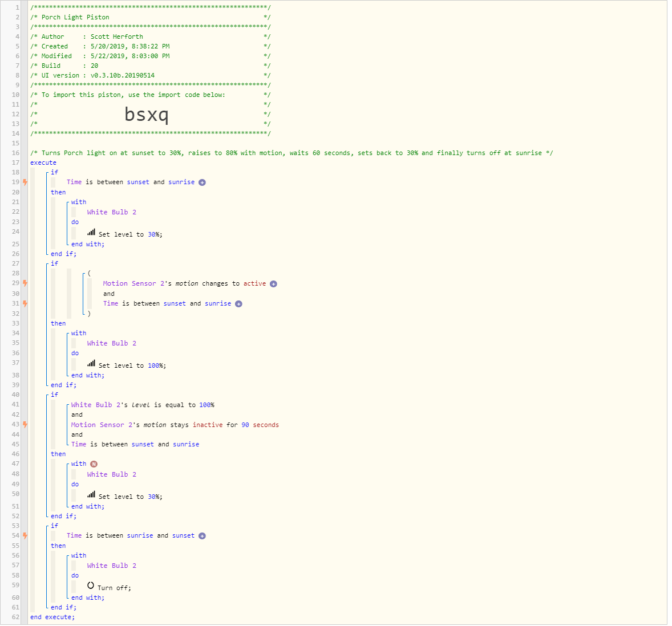
Task: Click the level bars icon on line 50
Action: (x=91, y=495)
